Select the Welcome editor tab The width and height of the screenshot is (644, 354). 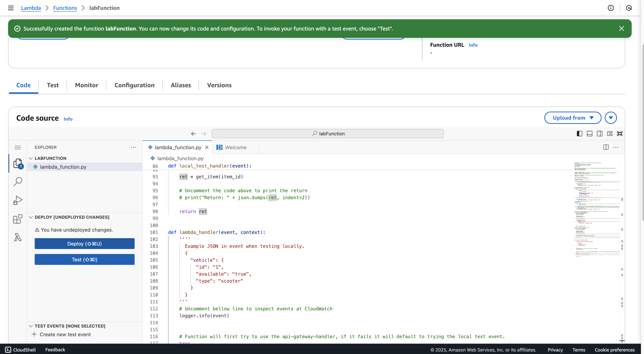pyautogui.click(x=235, y=147)
